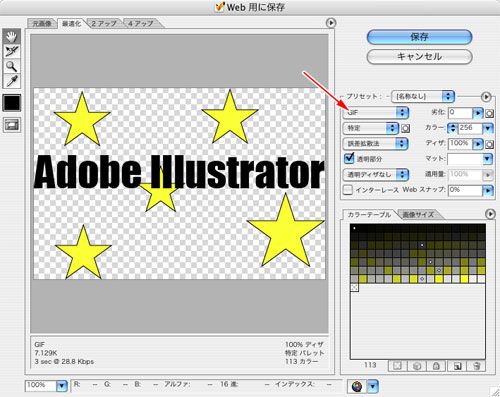Select the Eyedropper tool
The width and height of the screenshot is (500, 397).
coord(12,81)
